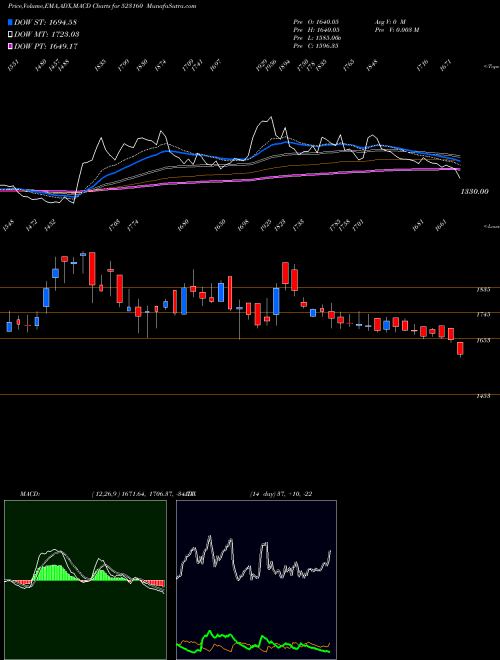Click the blue DOW ST legend swatch
The width and height of the screenshot is (500, 660).
coord(10,22)
